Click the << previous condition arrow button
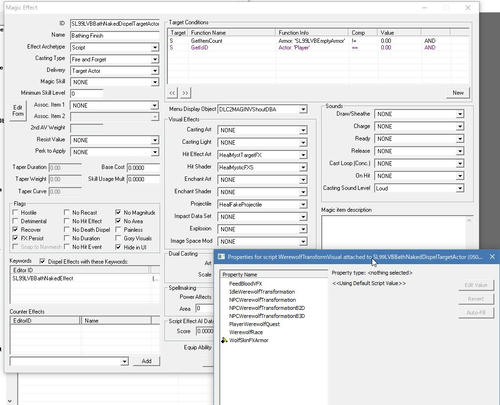This screenshot has width=500, height=405. [172, 93]
